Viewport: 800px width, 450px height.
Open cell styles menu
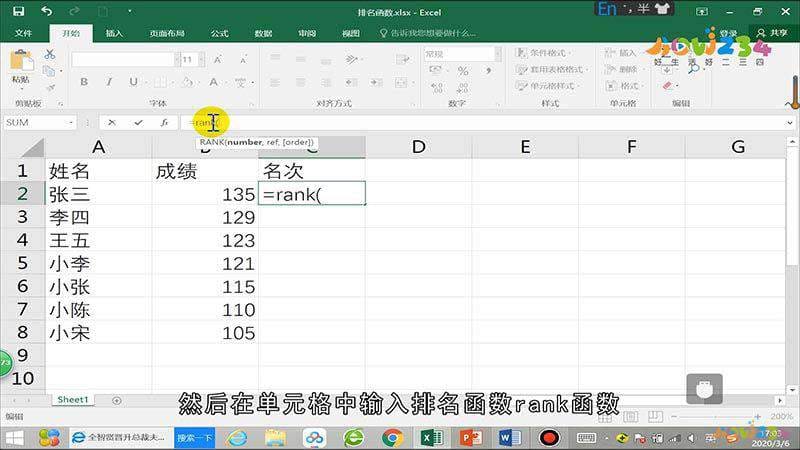(547, 86)
